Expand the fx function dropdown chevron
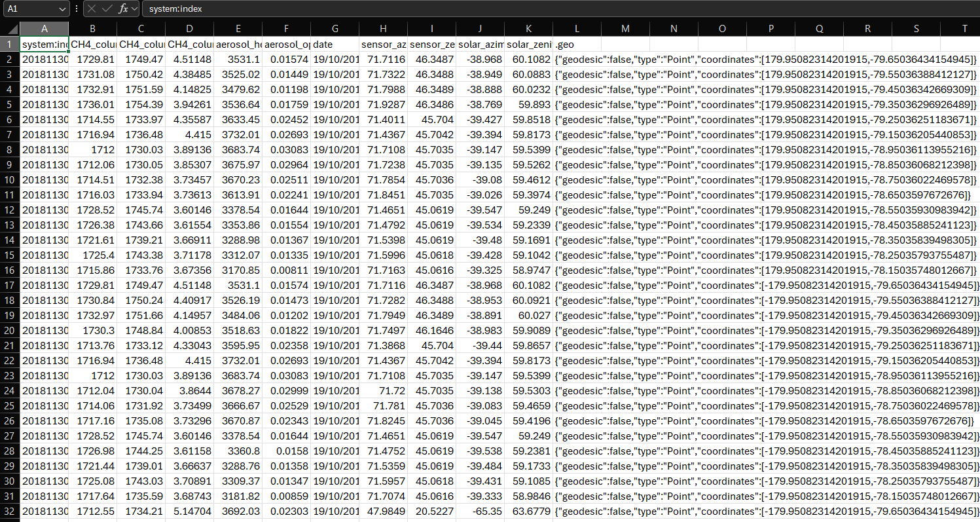The image size is (980, 522). click(x=134, y=9)
